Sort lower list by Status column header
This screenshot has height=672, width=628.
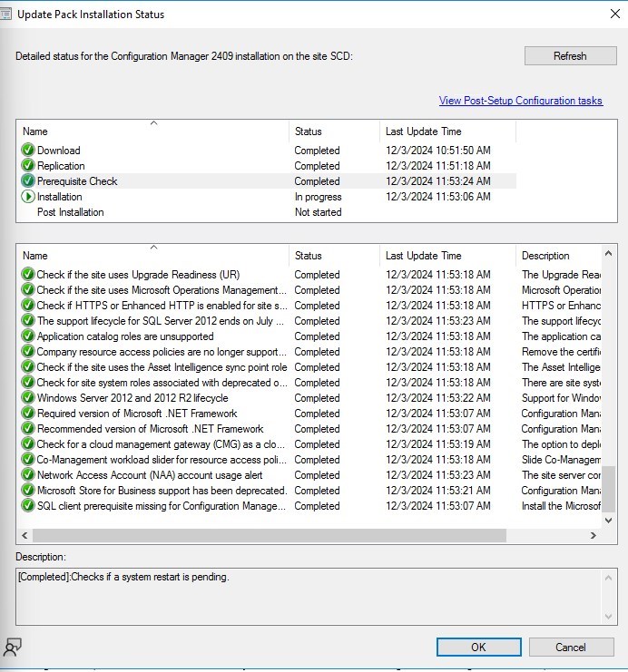pyautogui.click(x=335, y=256)
